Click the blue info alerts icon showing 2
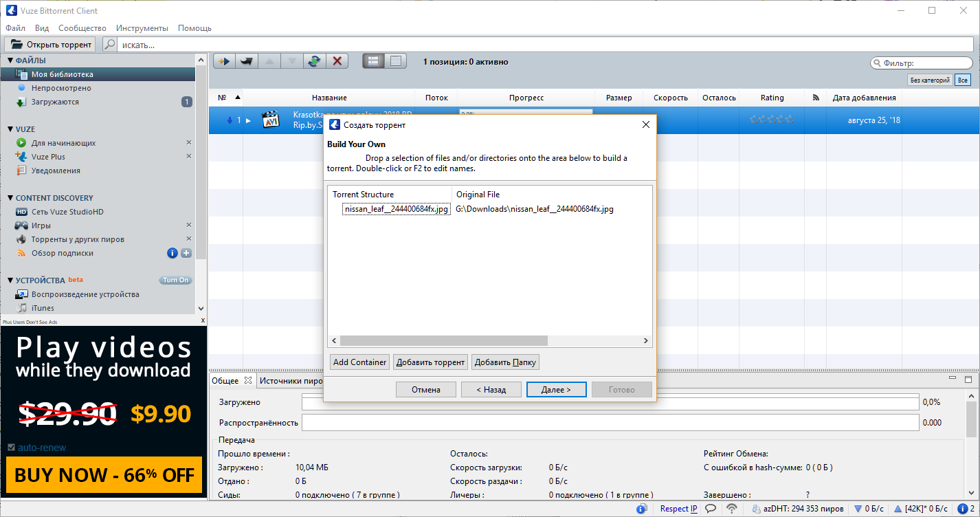Screen dimensions: 980x517 point(961,509)
